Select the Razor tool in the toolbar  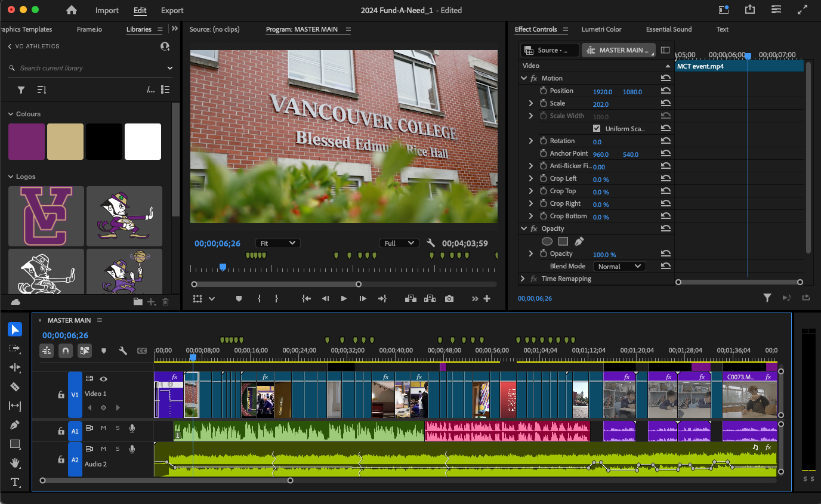click(x=15, y=386)
